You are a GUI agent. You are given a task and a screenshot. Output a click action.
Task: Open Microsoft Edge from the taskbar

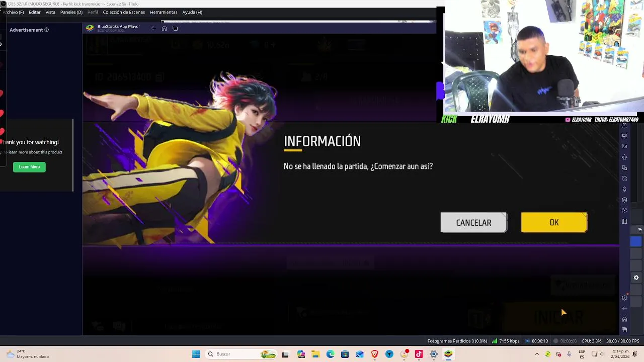click(x=330, y=354)
